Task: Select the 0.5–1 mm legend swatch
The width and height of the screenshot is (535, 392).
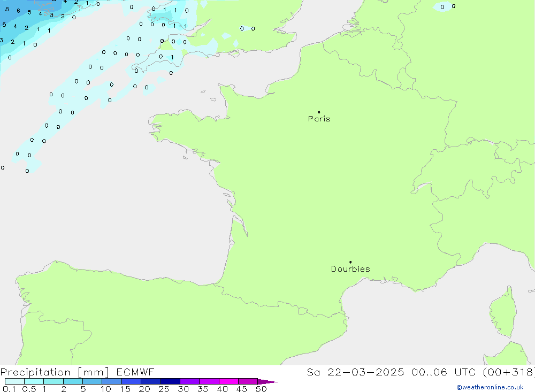Action: pos(34,381)
